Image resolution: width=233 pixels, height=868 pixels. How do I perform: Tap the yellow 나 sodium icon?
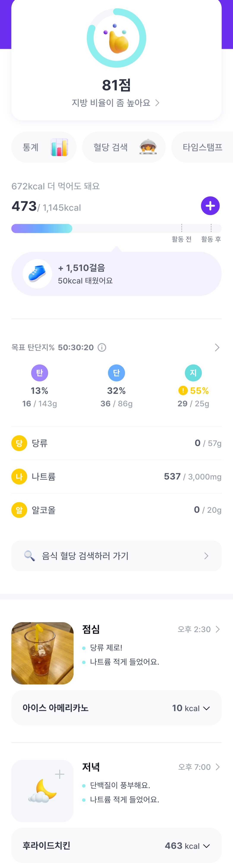tap(19, 476)
